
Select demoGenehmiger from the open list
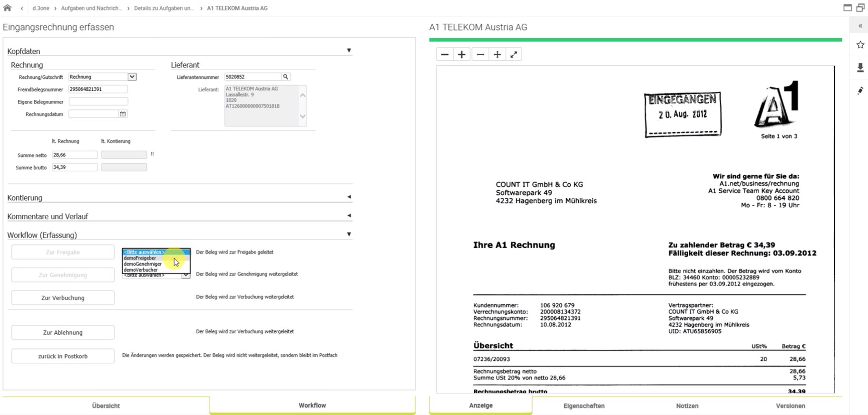coord(156,264)
